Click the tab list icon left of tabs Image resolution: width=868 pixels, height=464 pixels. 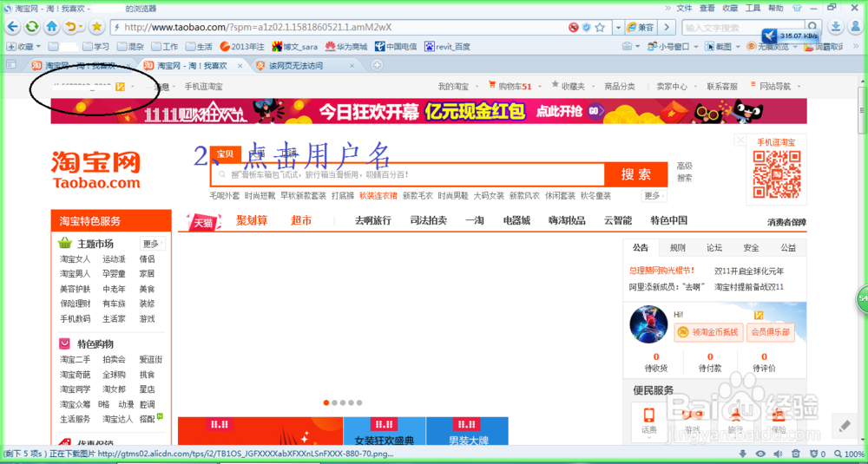10,65
